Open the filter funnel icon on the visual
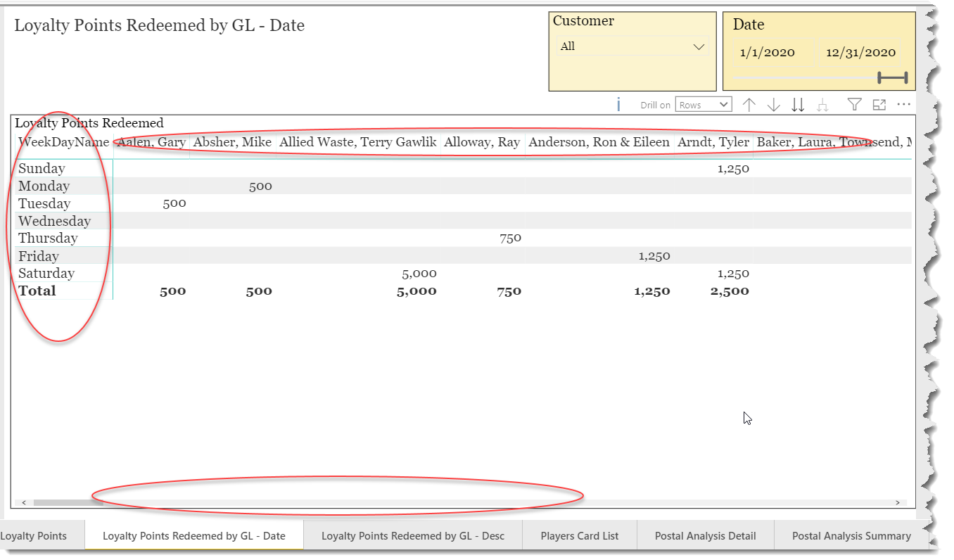This screenshot has height=560, width=954. pos(854,105)
